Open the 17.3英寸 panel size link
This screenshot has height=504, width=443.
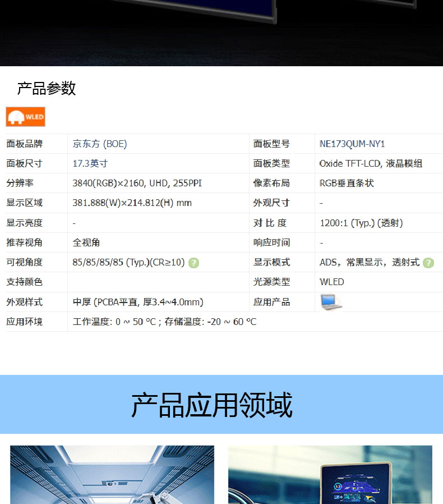tap(90, 163)
